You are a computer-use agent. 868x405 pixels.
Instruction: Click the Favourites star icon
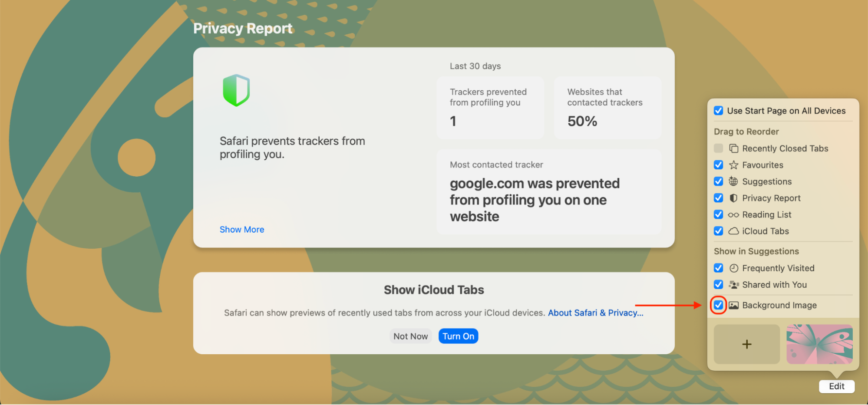[733, 165]
